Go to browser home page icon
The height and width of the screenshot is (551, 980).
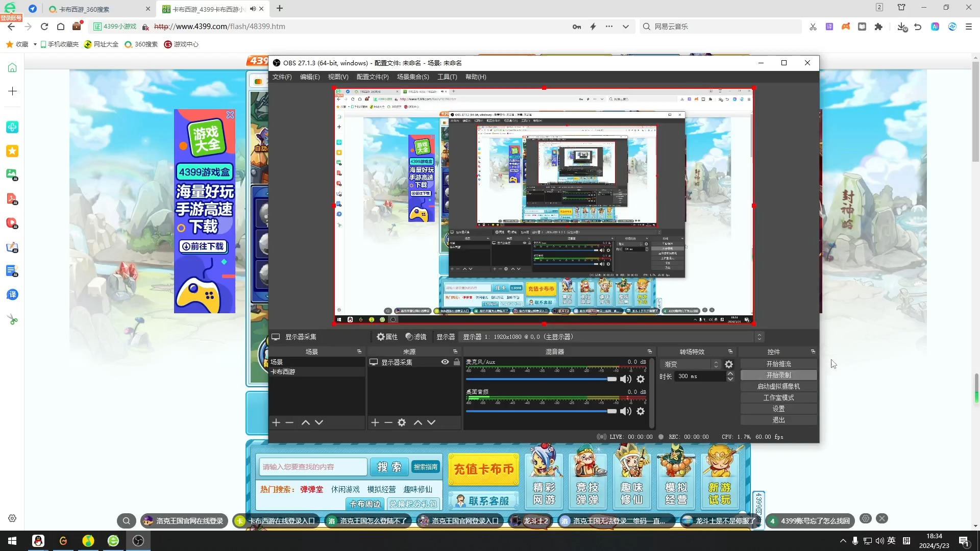click(61, 27)
